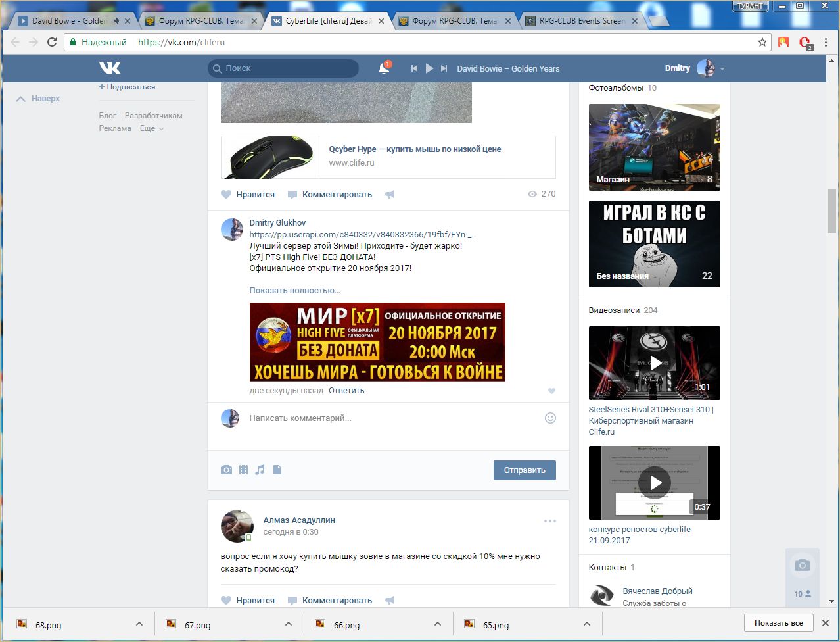Image resolution: width=840 pixels, height=642 pixels.
Task: Open the МИР x7 High Five banner image
Action: [377, 342]
